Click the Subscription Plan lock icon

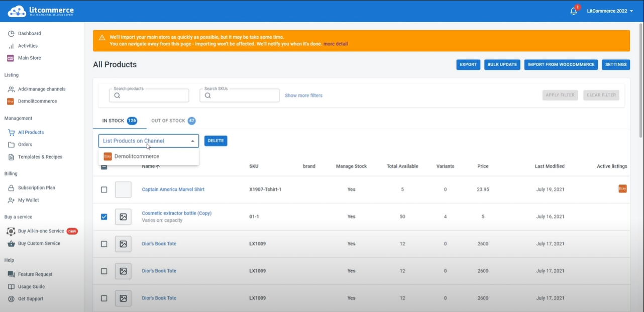pyautogui.click(x=11, y=188)
